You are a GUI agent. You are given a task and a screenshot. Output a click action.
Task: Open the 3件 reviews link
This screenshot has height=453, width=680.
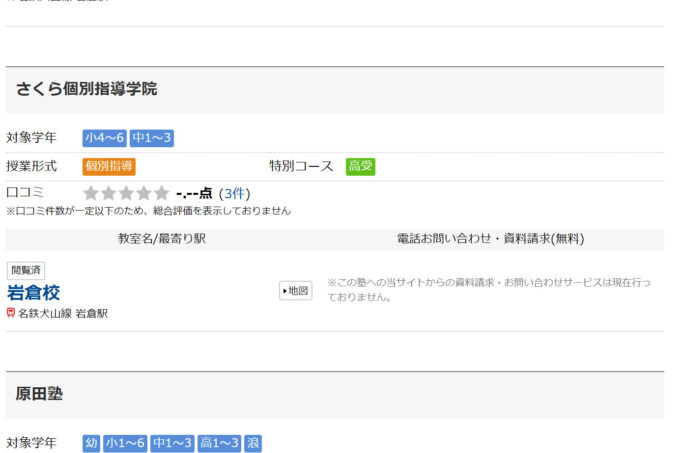point(235,193)
